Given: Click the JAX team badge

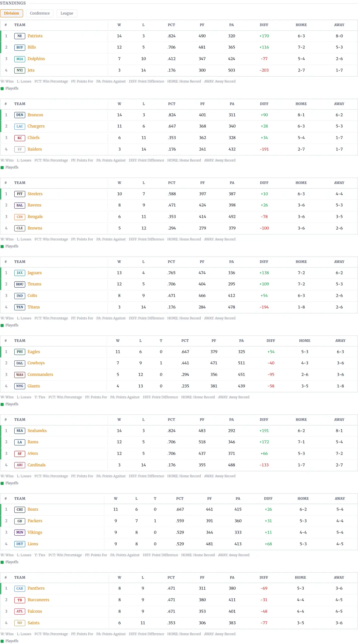Looking at the screenshot, I should 20,273.
